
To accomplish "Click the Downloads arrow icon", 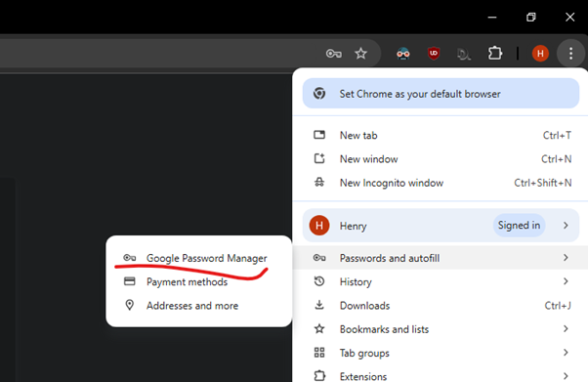I will (319, 305).
